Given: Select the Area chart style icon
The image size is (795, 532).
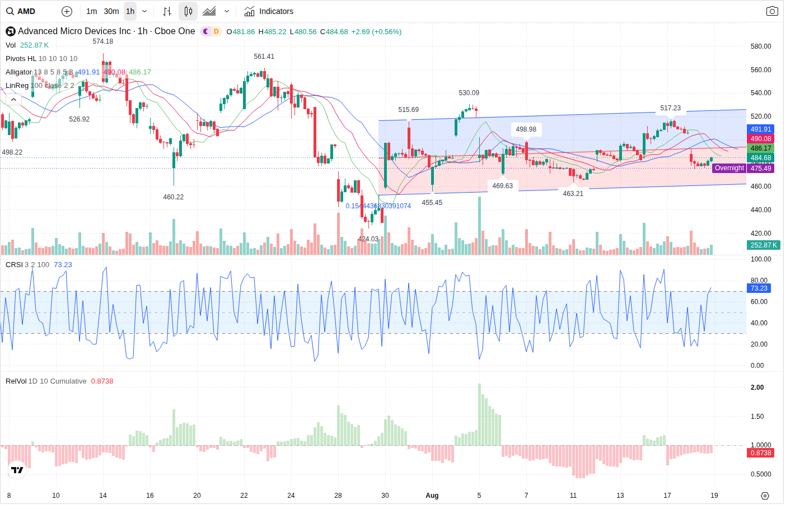Looking at the screenshot, I should 209,11.
